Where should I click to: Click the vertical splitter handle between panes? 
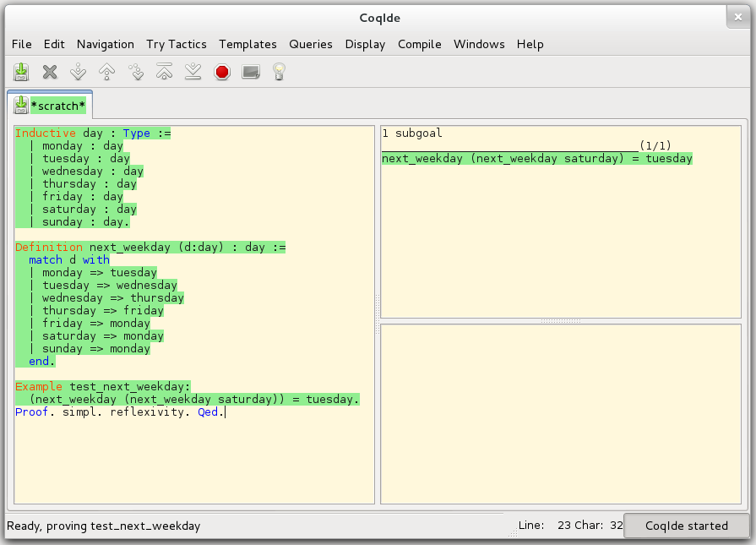[378, 314]
